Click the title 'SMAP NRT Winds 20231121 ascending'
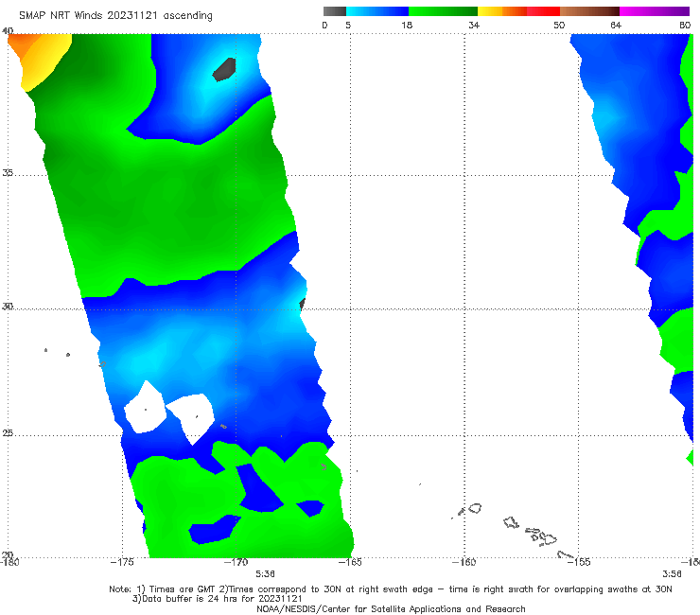Viewport: 700px width, 615px height. click(115, 15)
